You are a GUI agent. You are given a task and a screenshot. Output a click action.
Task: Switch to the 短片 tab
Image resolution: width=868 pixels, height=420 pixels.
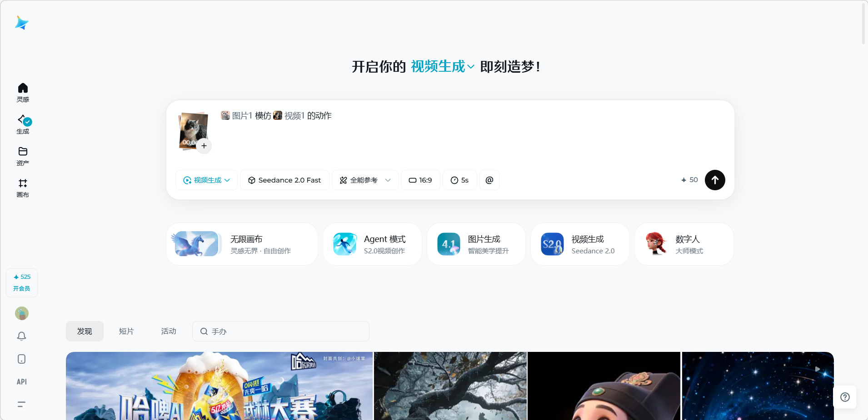[x=126, y=331]
